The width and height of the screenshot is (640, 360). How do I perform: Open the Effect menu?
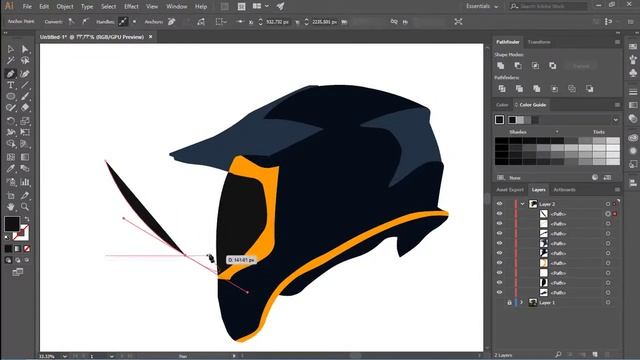coord(131,7)
